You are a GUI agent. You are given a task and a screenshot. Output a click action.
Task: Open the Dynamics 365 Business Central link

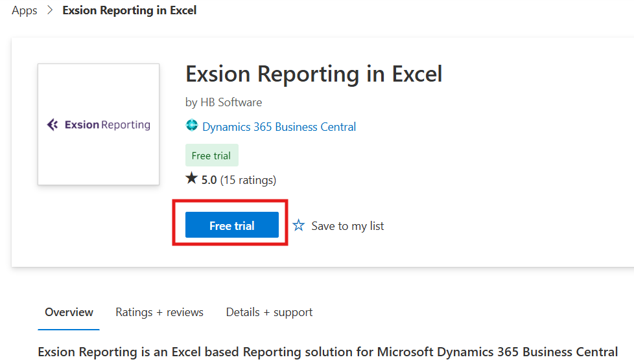coord(279,127)
